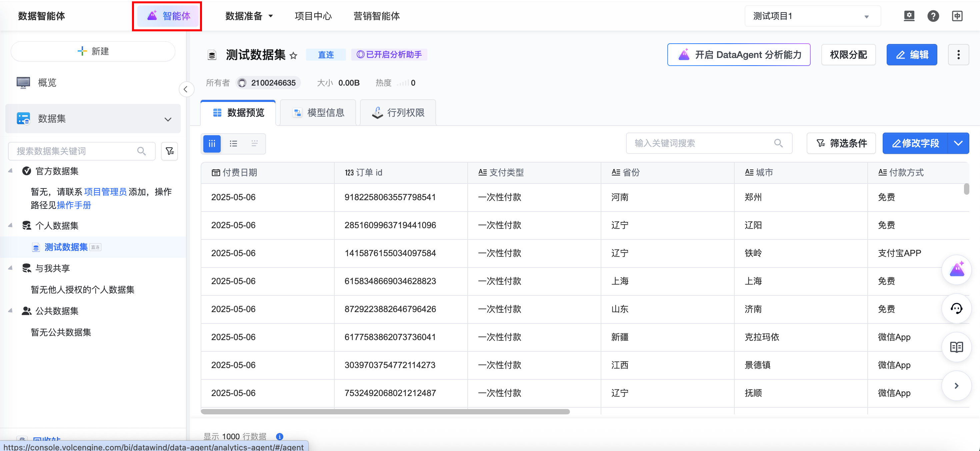This screenshot has width=980, height=451.
Task: Click the favorite star beside 测试数据集
Action: pos(293,56)
